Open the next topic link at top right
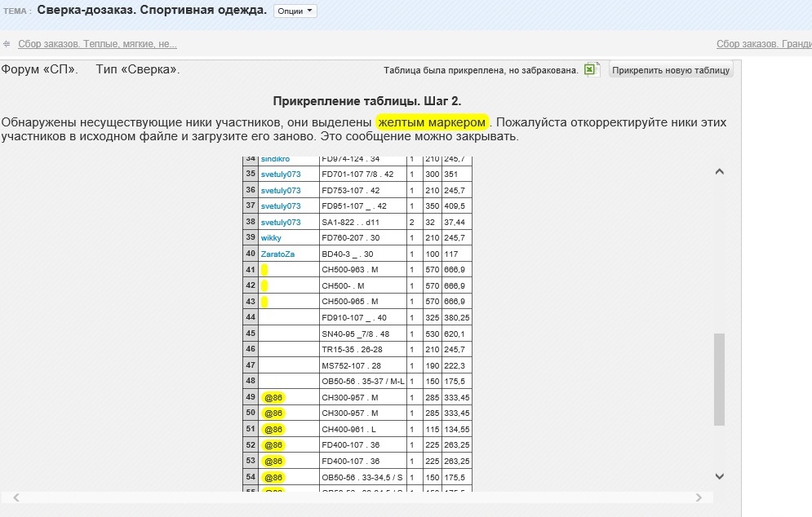 click(763, 44)
